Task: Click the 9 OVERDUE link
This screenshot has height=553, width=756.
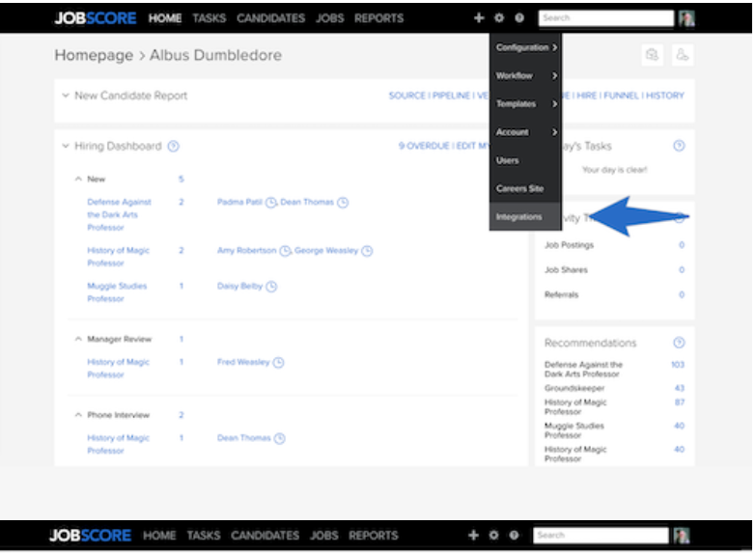Action: 424,147
